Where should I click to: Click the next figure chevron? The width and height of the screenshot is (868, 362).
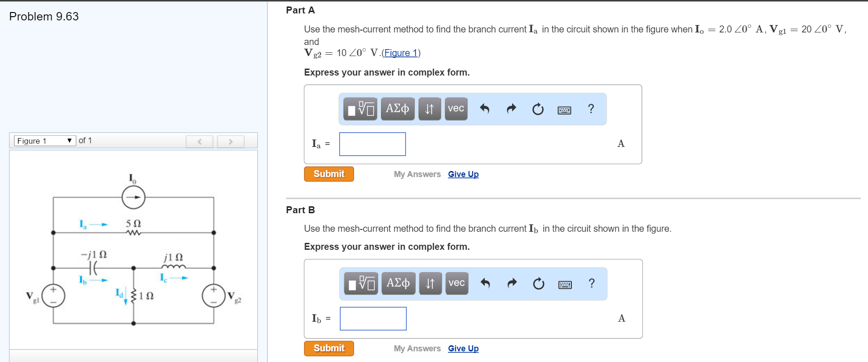(230, 141)
